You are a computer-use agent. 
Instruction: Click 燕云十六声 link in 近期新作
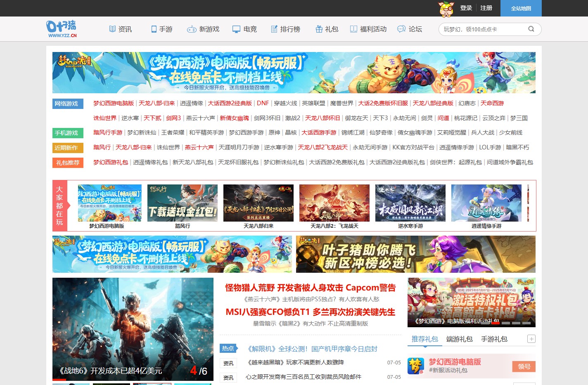coord(199,147)
